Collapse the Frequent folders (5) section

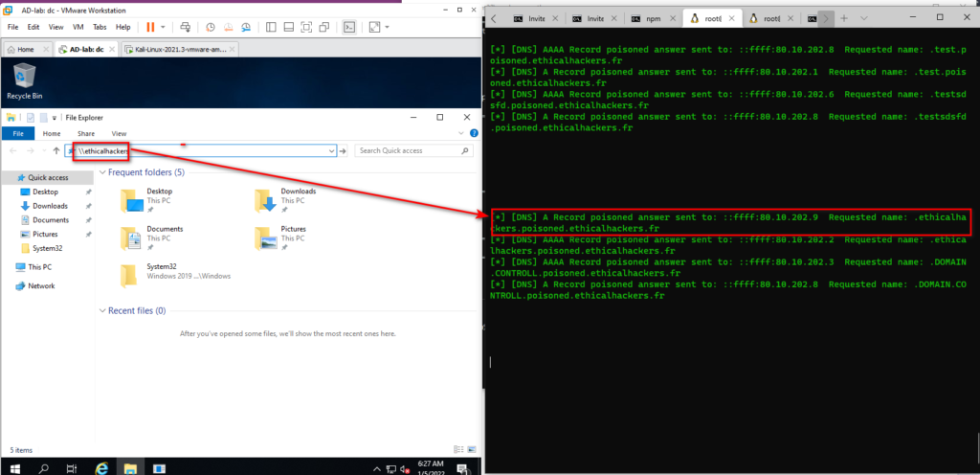pyautogui.click(x=103, y=171)
